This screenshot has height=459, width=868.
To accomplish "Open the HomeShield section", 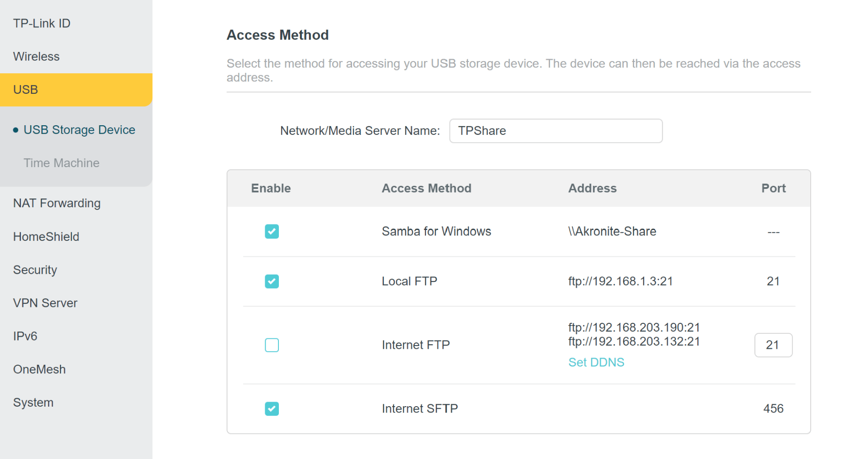I will 46,237.
